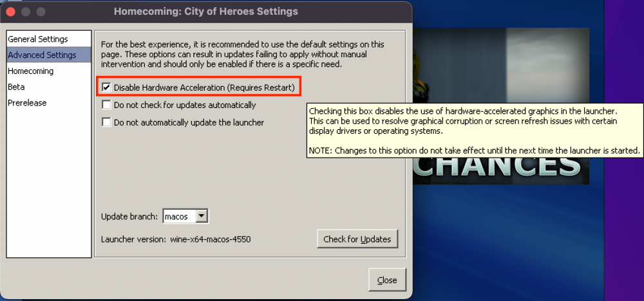
Task: Click the City of Heroes Settings title bar
Action: pyautogui.click(x=206, y=12)
